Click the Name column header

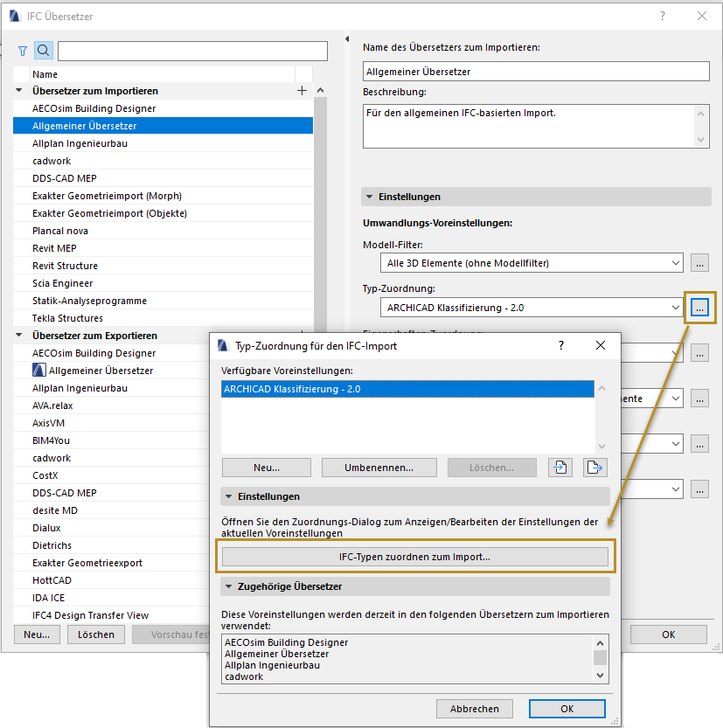click(x=163, y=74)
